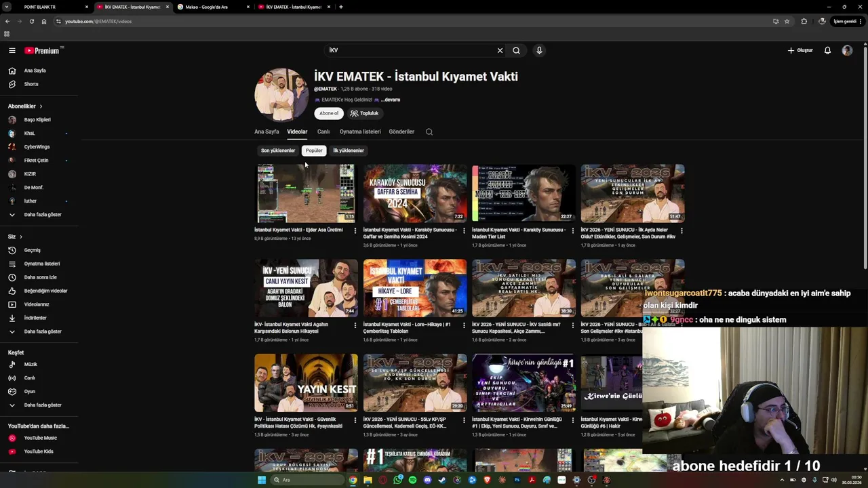Clear the search box with X icon
Screen dimensions: 868x488
[500, 50]
